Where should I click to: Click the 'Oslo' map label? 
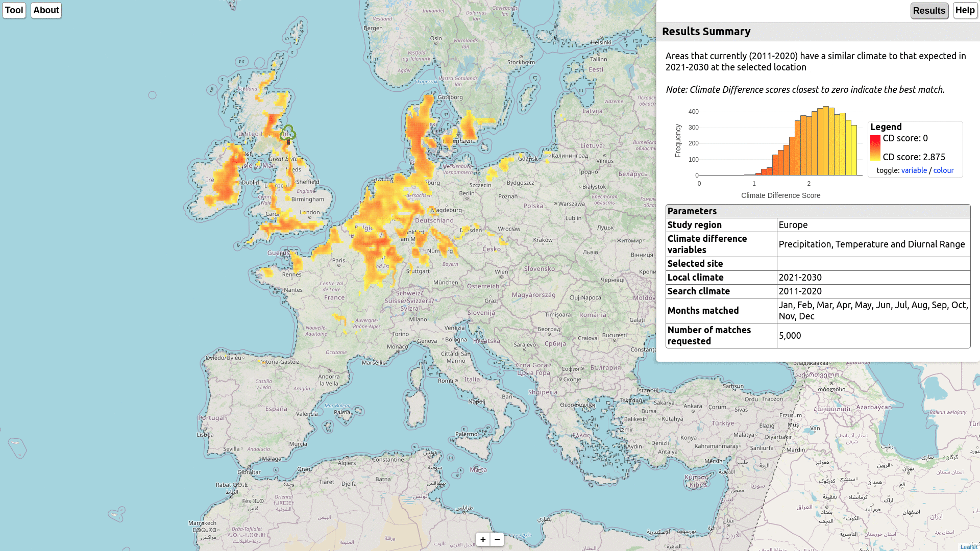(436, 38)
